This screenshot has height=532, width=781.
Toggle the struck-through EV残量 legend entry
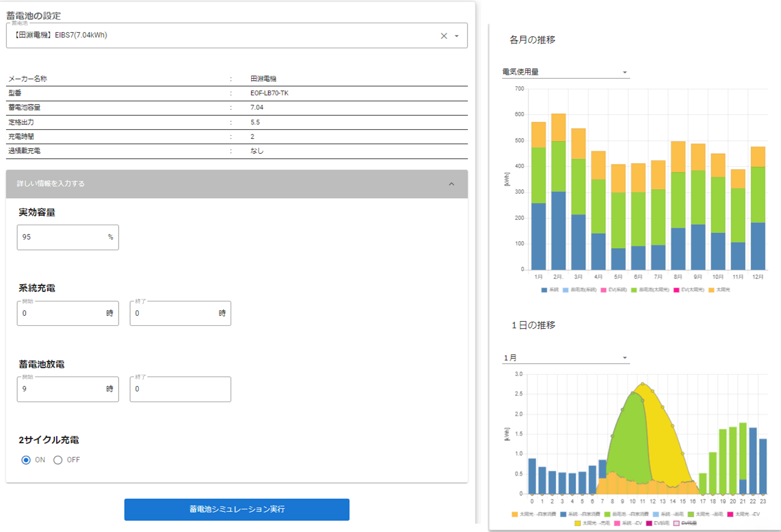pyautogui.click(x=684, y=523)
